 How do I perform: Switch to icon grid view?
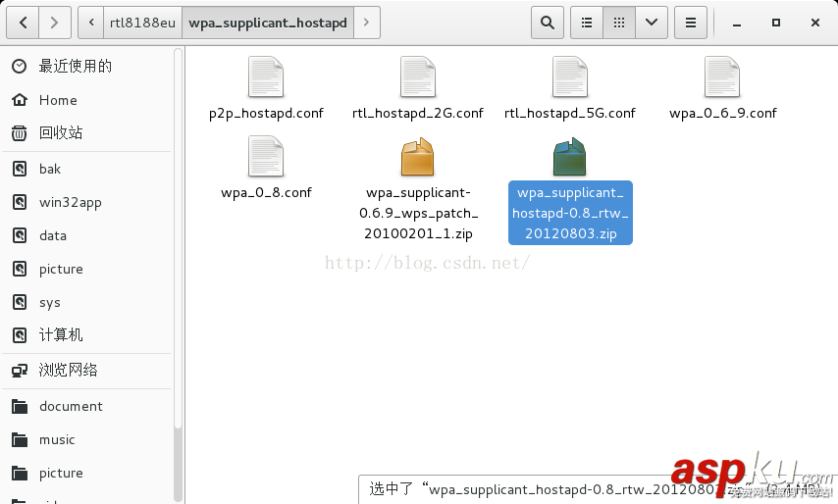click(619, 23)
